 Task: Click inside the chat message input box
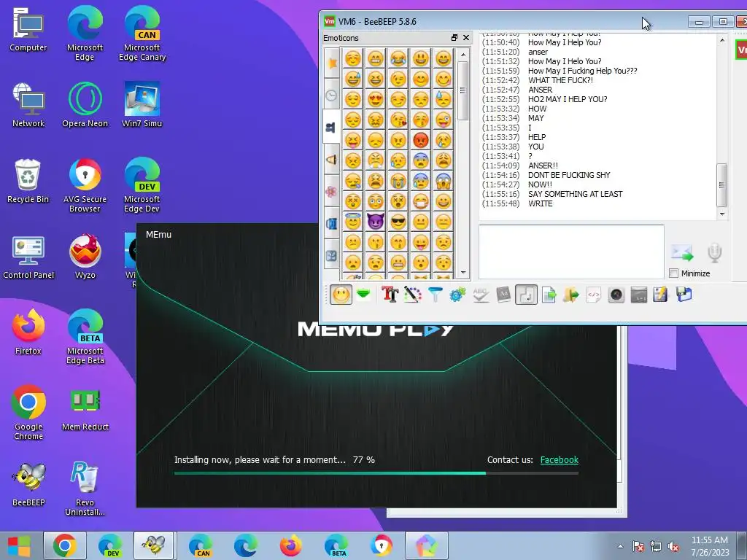click(x=571, y=252)
